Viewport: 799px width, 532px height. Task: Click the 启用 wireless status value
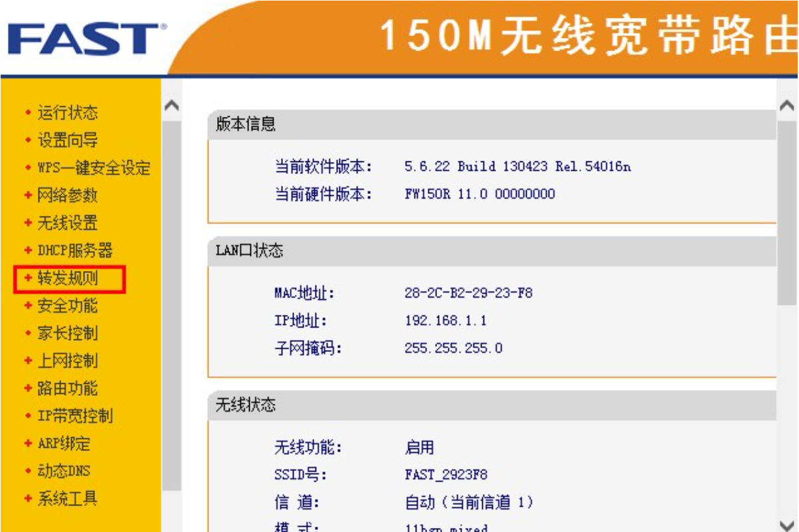tap(419, 448)
